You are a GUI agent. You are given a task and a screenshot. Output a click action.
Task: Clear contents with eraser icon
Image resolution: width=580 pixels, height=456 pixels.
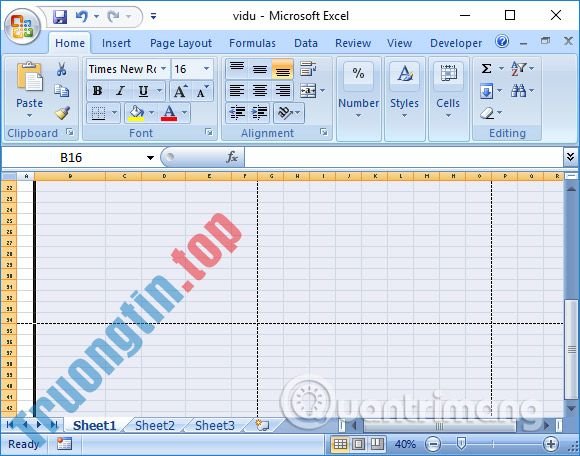click(487, 113)
